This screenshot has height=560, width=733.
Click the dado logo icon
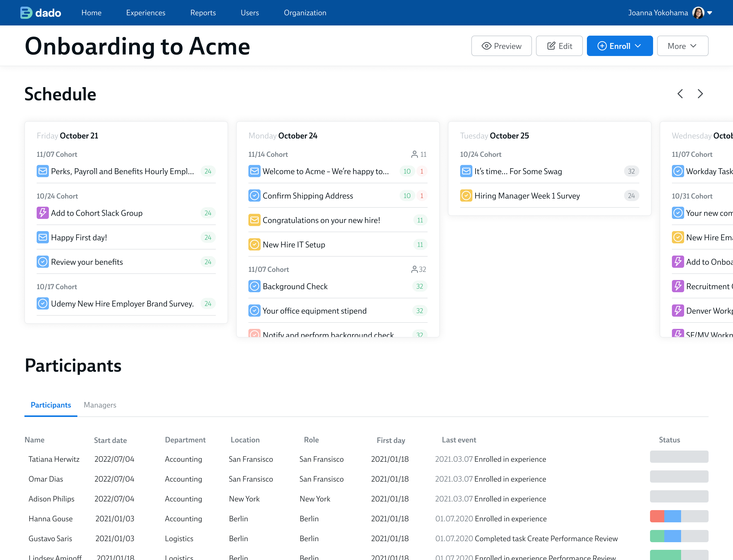coord(26,13)
